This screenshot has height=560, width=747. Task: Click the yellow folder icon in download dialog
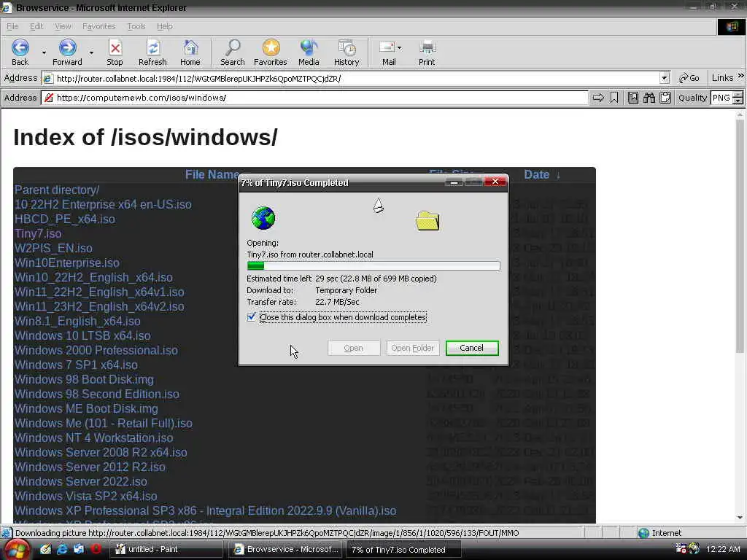point(427,220)
